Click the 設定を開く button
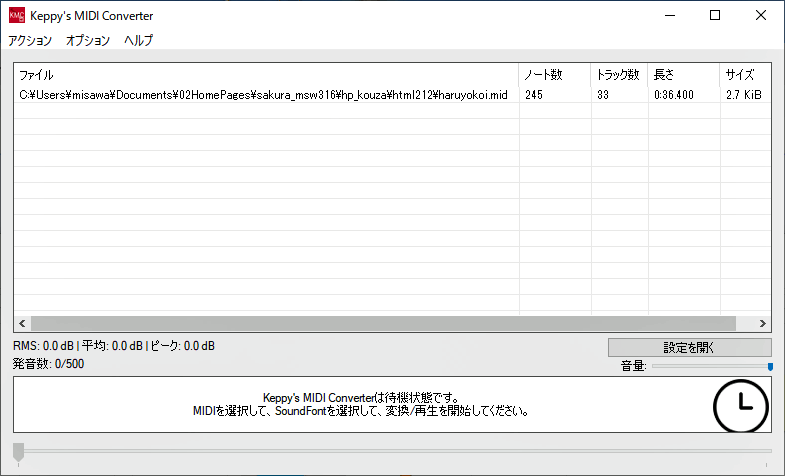 point(689,347)
